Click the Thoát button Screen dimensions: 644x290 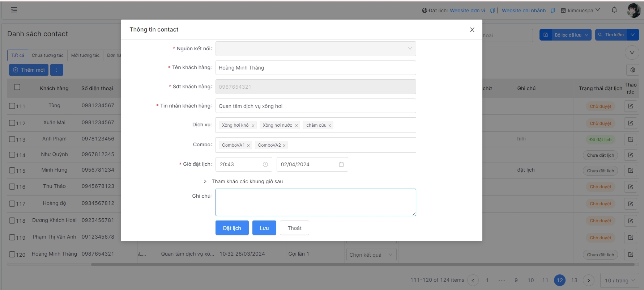click(294, 228)
